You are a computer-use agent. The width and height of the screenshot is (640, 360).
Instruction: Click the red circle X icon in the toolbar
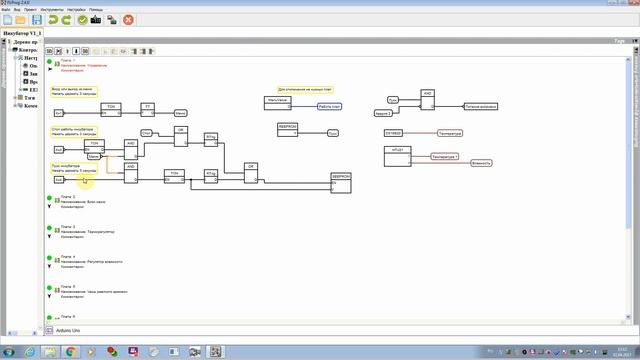click(128, 20)
